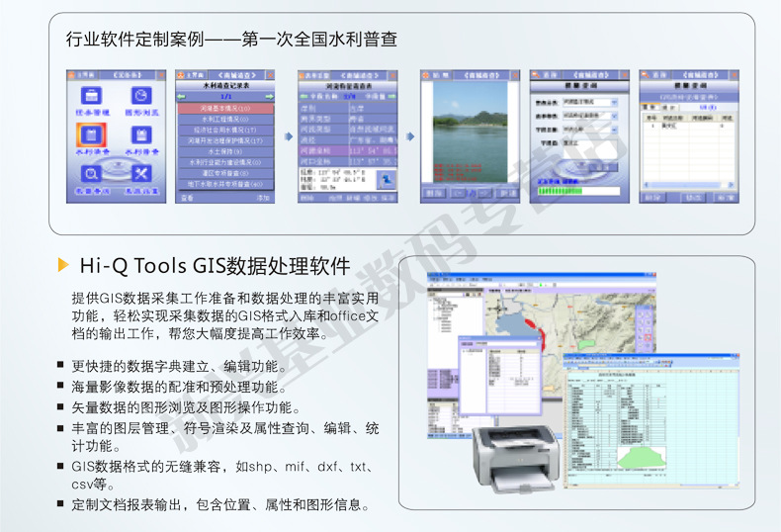Image resolution: width=781 pixels, height=532 pixels.
Task: Select the 河湖开发治理保护情况(17) row
Action: tap(225, 141)
